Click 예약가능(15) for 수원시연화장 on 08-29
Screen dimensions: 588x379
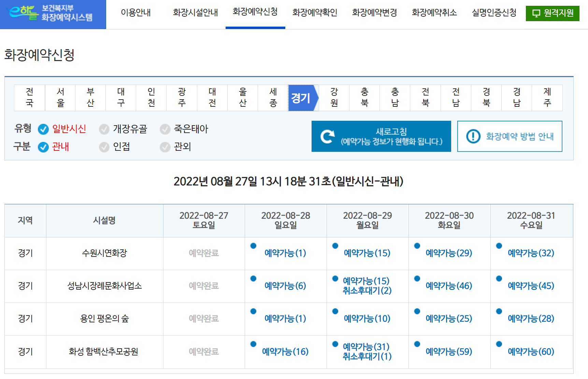pyautogui.click(x=367, y=253)
